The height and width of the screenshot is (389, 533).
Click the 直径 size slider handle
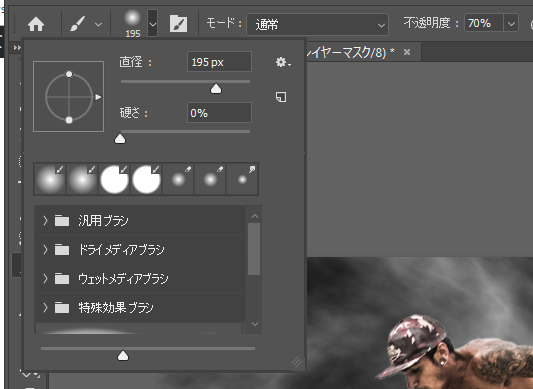click(216, 89)
